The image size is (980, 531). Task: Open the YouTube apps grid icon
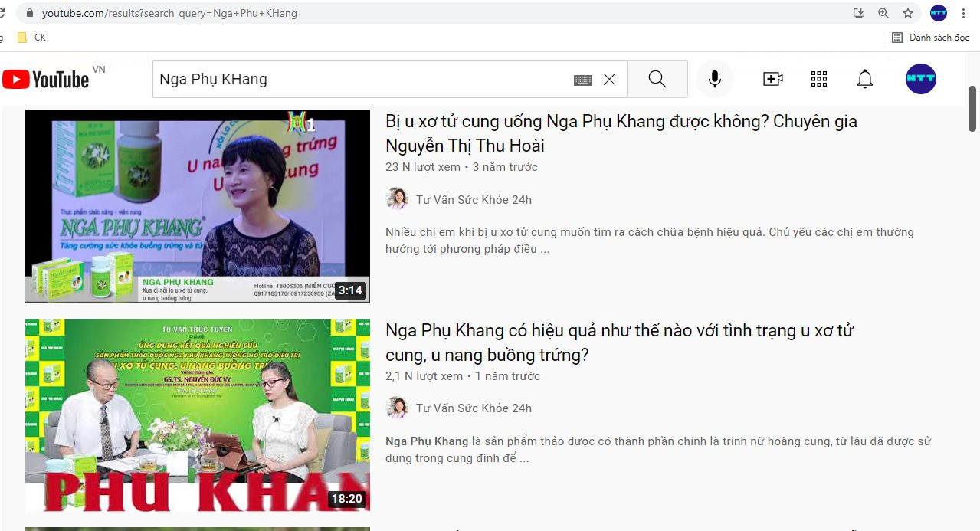coord(819,79)
